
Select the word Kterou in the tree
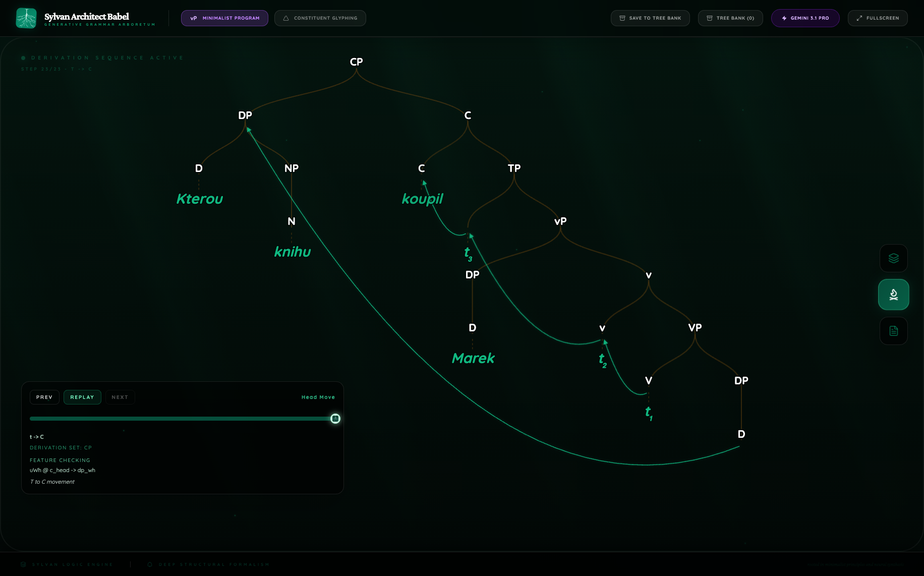click(x=199, y=199)
